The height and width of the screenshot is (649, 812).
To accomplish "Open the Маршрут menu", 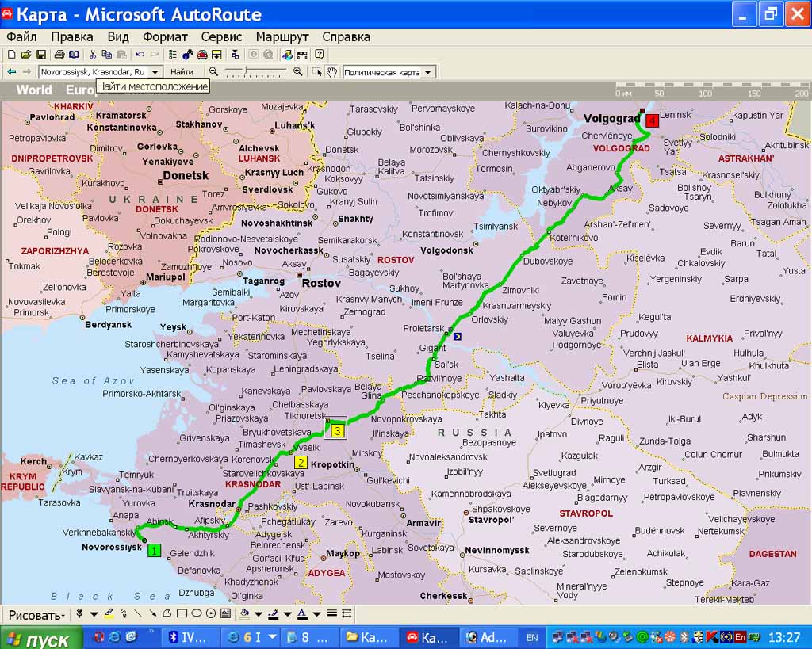I will click(282, 36).
